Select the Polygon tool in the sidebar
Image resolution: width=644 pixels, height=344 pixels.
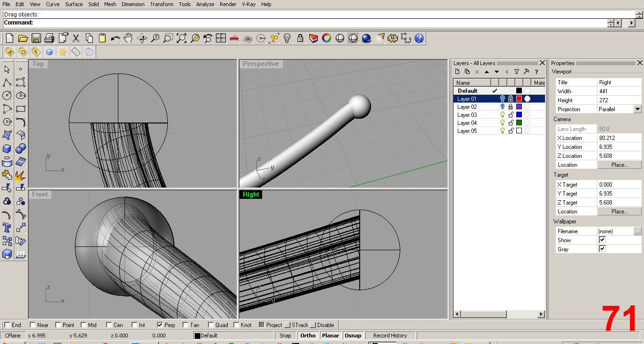7,122
